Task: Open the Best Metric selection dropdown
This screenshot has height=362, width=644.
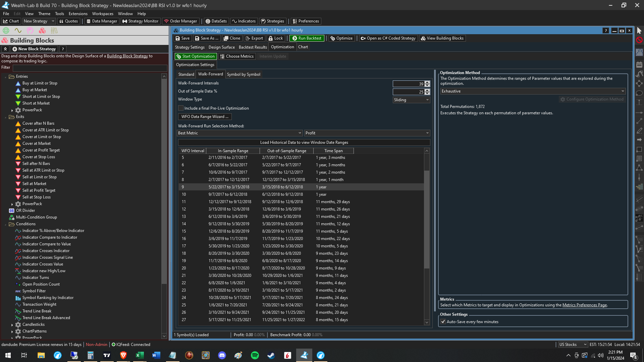Action: 239,133
